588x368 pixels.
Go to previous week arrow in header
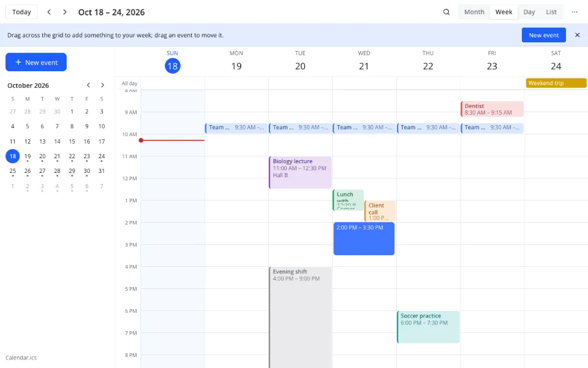click(49, 12)
